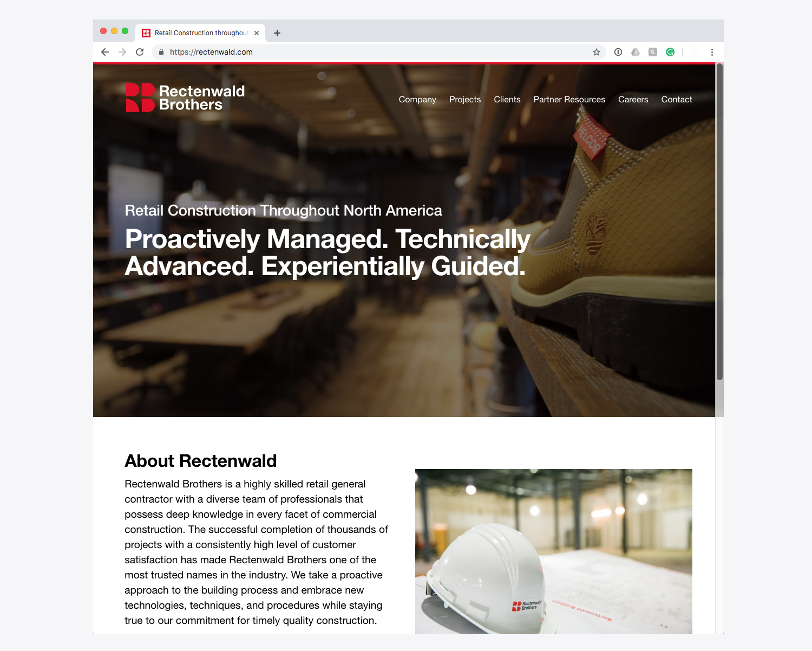Click the Rectenwald Brothers logo

185,97
